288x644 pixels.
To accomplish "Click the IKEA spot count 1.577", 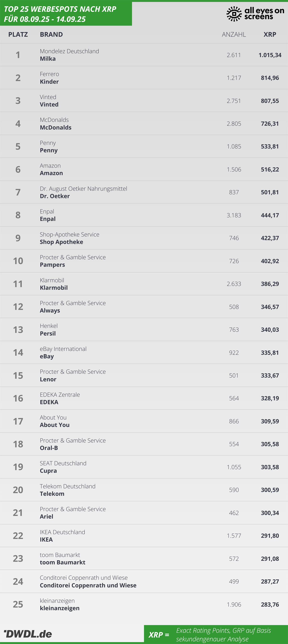I will pos(234,536).
